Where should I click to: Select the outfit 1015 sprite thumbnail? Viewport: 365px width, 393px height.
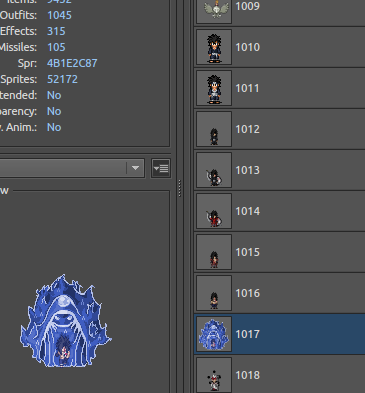pos(214,252)
